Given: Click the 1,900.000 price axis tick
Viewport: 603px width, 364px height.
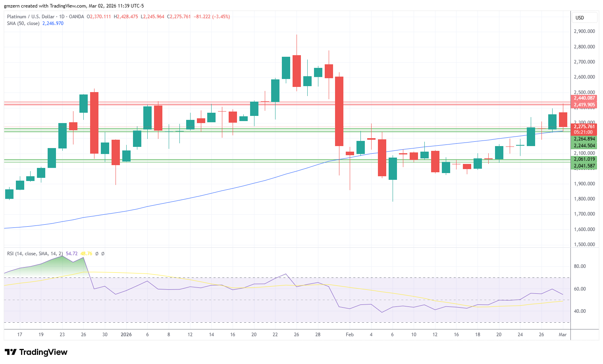Looking at the screenshot, I should pos(584,184).
